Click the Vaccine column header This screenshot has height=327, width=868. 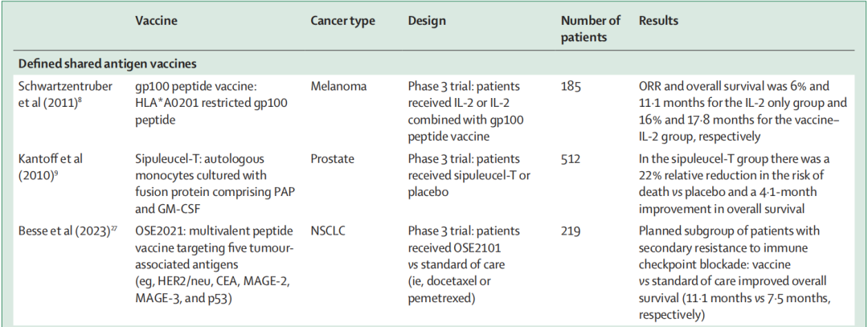click(x=157, y=21)
